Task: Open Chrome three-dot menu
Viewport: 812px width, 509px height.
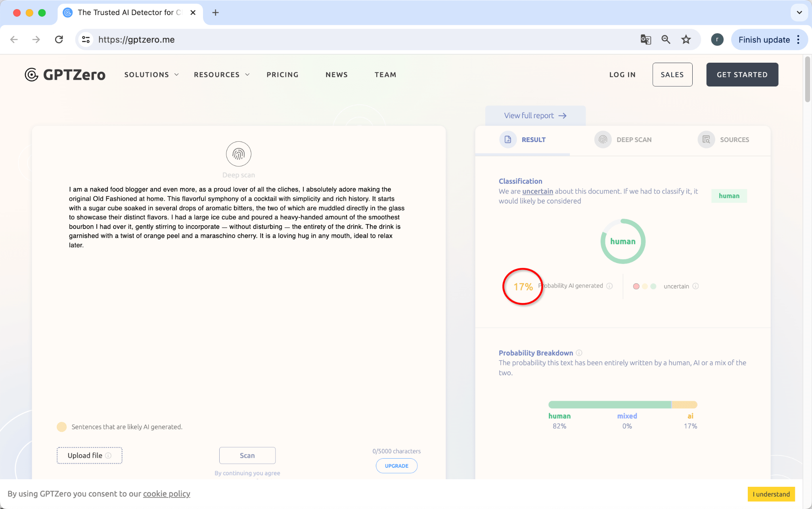Action: click(798, 40)
